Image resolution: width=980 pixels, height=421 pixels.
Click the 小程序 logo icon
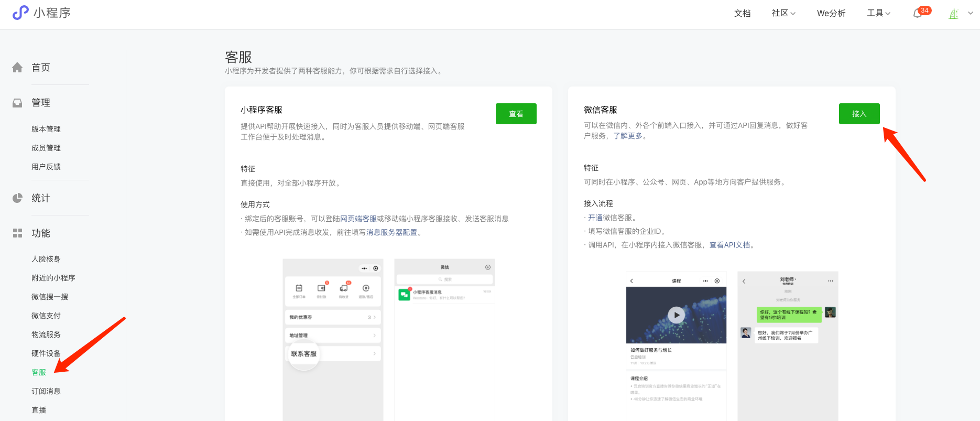tap(20, 13)
